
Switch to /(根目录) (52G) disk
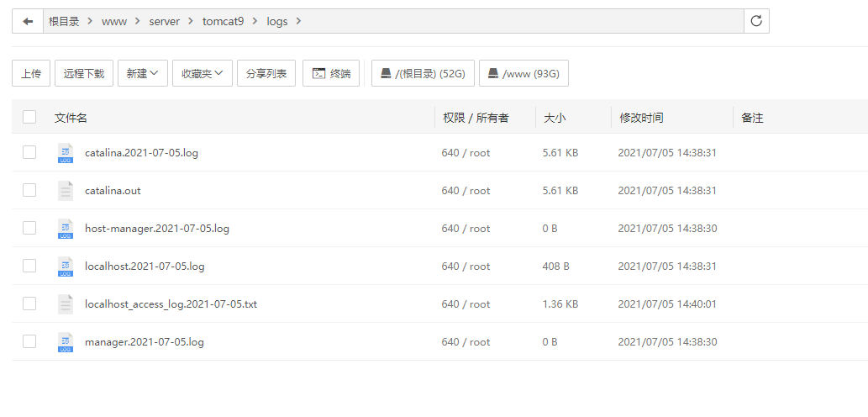point(423,73)
